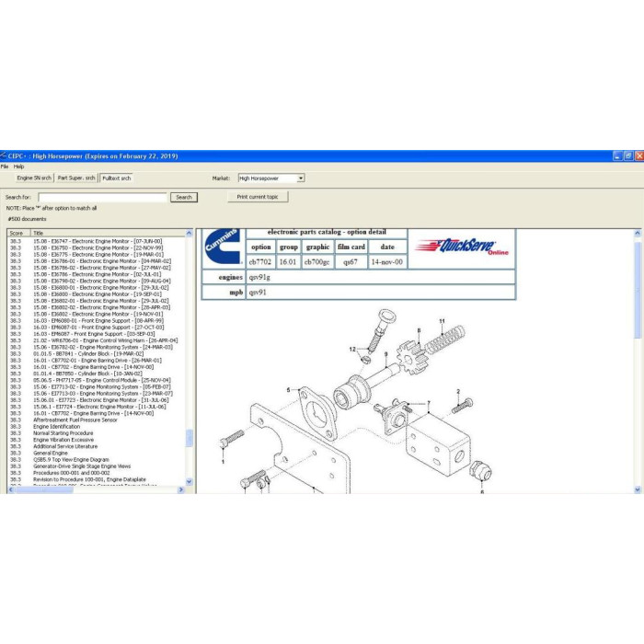The image size is (644, 644).
Task: Select EI7723 Electronic Engine Monitor [31-JUL-06]
Action: [100, 400]
